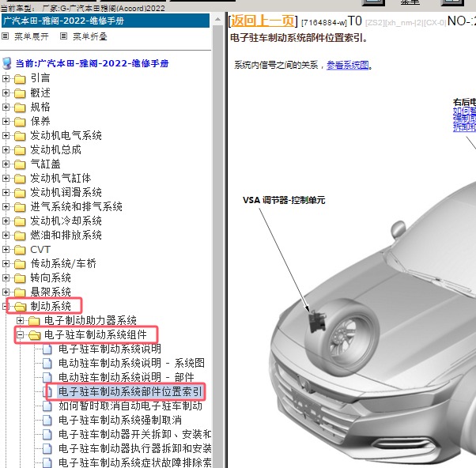
Task: Click the document icon for 电子驻车制动系统说明
Action: 47,349
